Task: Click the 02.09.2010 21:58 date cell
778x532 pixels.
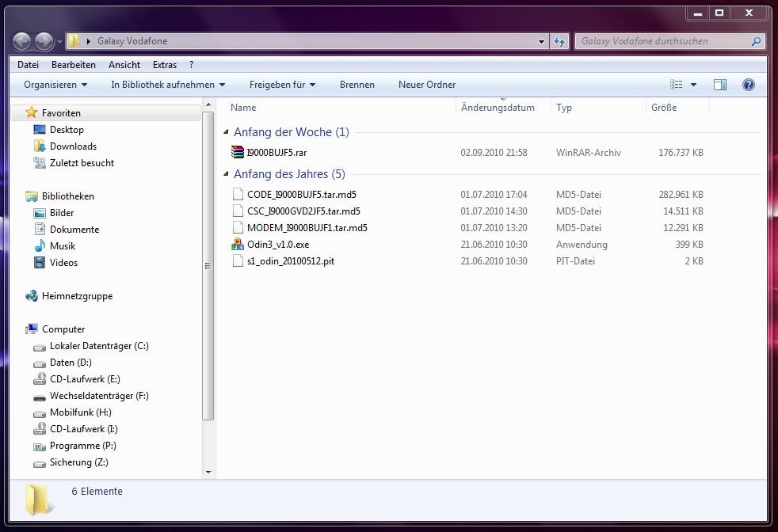Action: coord(494,153)
